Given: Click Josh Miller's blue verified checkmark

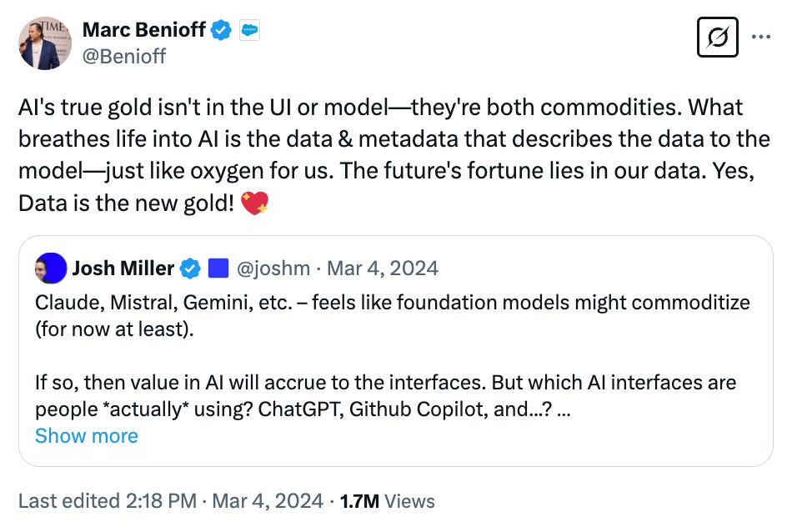Looking at the screenshot, I should click(191, 269).
